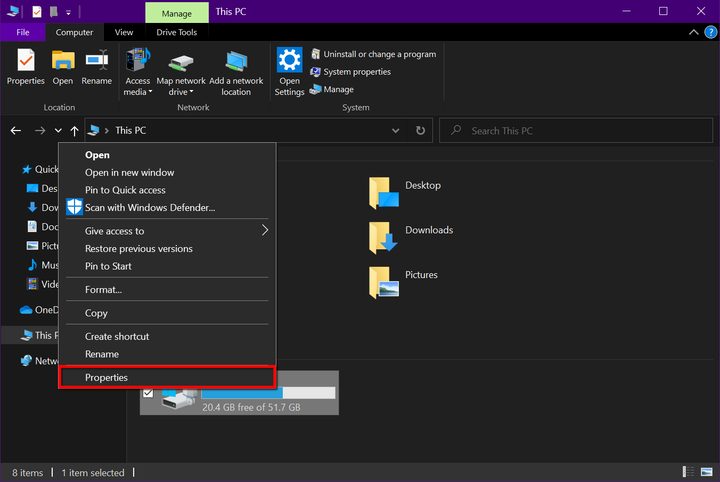Choose Restore previous versions
This screenshot has height=482, width=720.
(167, 248)
